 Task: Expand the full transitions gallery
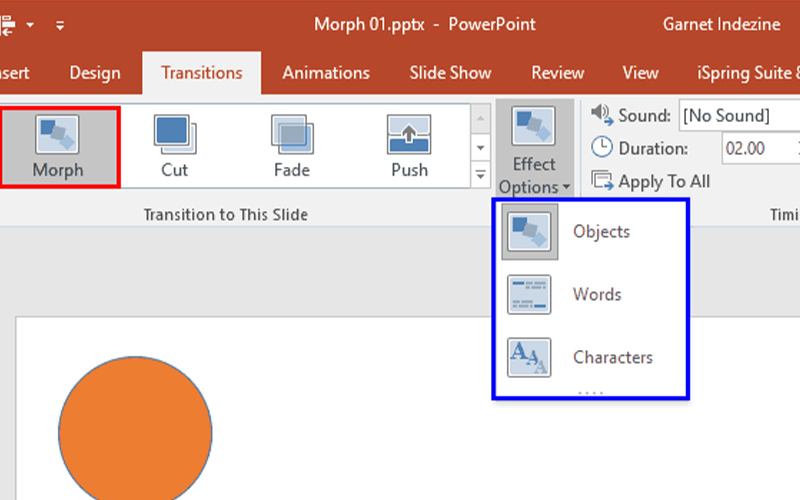coord(480,174)
